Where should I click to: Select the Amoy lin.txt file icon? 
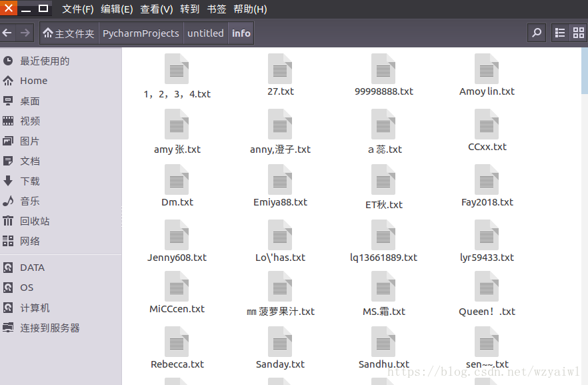pos(487,69)
